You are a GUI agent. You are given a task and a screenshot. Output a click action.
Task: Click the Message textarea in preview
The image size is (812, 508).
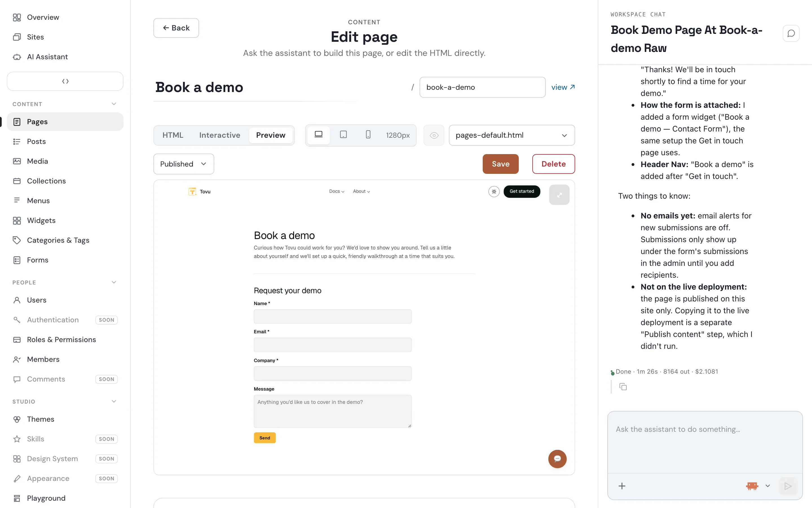pyautogui.click(x=332, y=411)
